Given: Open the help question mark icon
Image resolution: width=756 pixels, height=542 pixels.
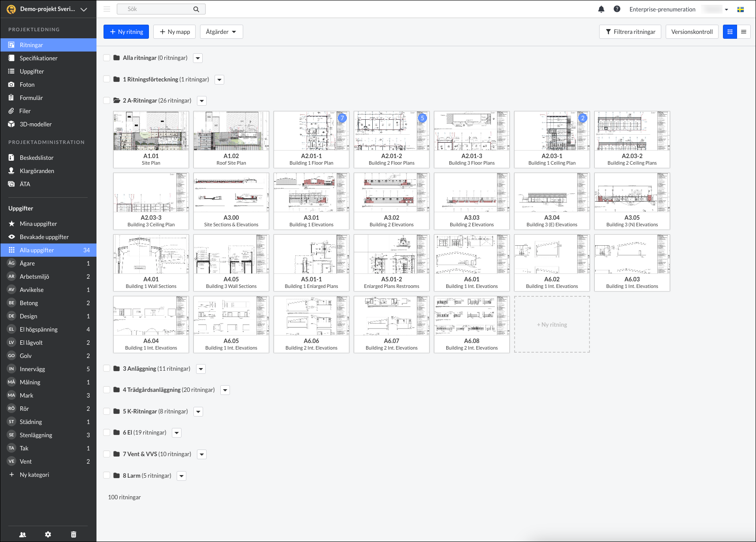Looking at the screenshot, I should tap(617, 9).
